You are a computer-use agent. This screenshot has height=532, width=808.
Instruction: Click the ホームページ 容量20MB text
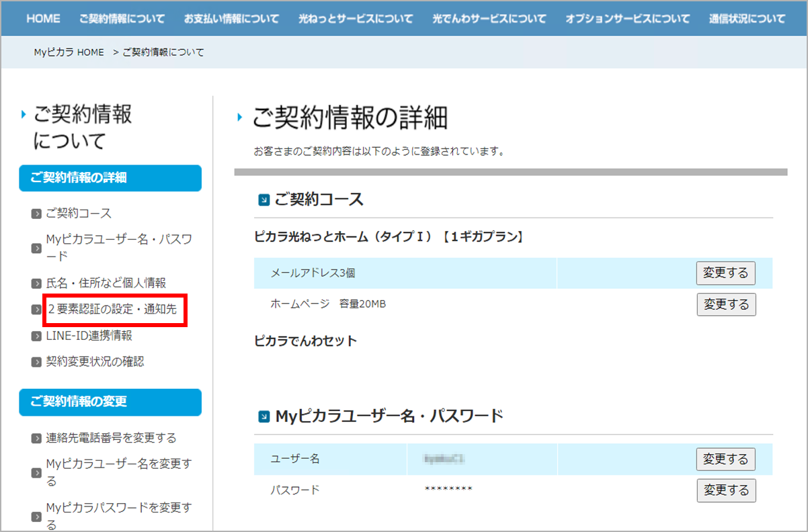328,304
